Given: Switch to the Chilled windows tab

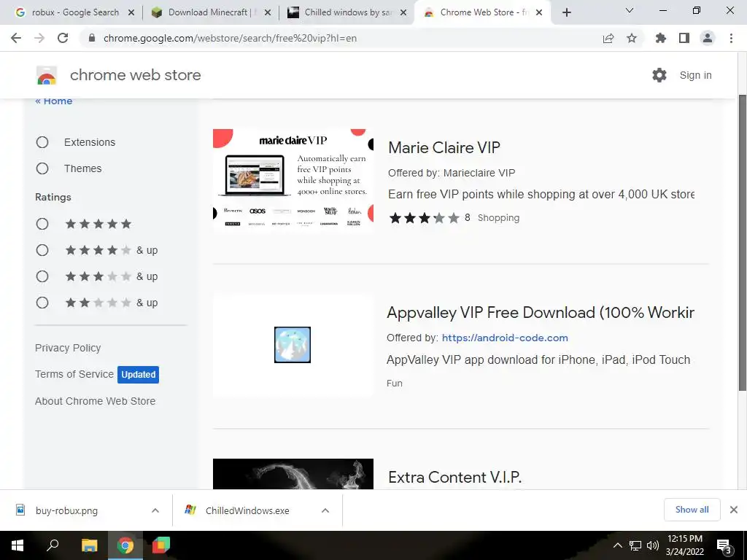Looking at the screenshot, I should point(346,12).
